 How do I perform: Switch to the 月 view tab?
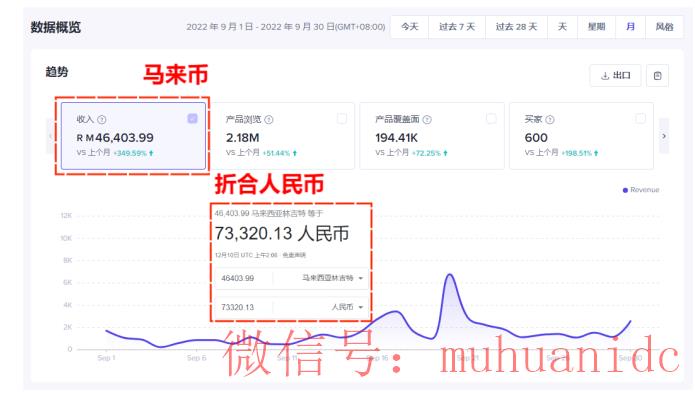[x=630, y=27]
